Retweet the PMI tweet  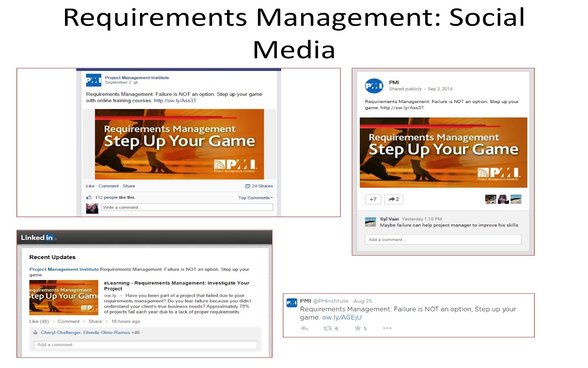pyautogui.click(x=327, y=328)
